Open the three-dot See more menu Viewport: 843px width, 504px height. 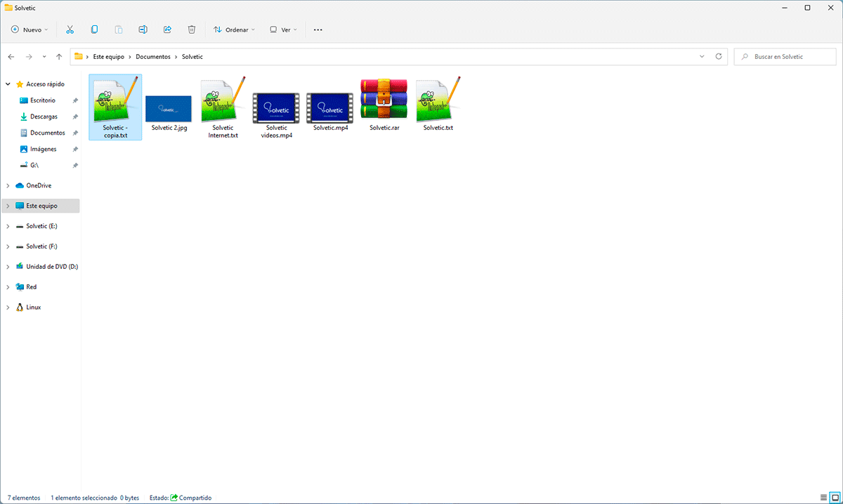click(x=318, y=29)
